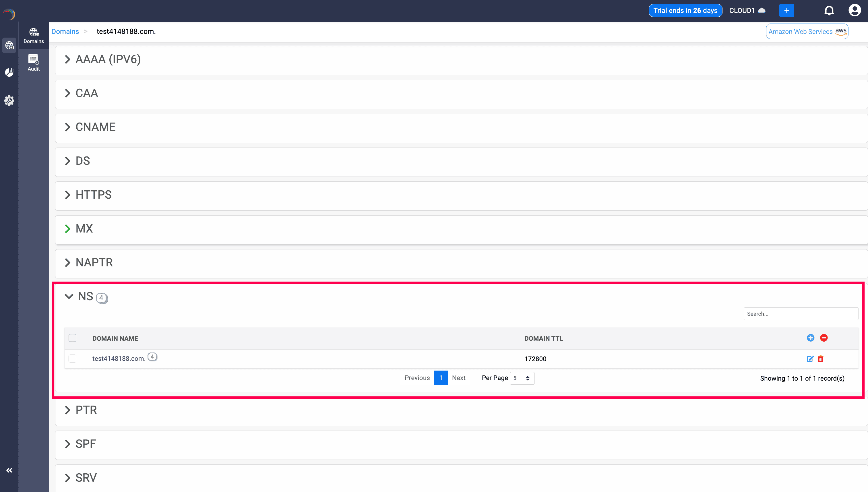Edit the test4148188.com NS record
This screenshot has height=492, width=868.
click(810, 359)
